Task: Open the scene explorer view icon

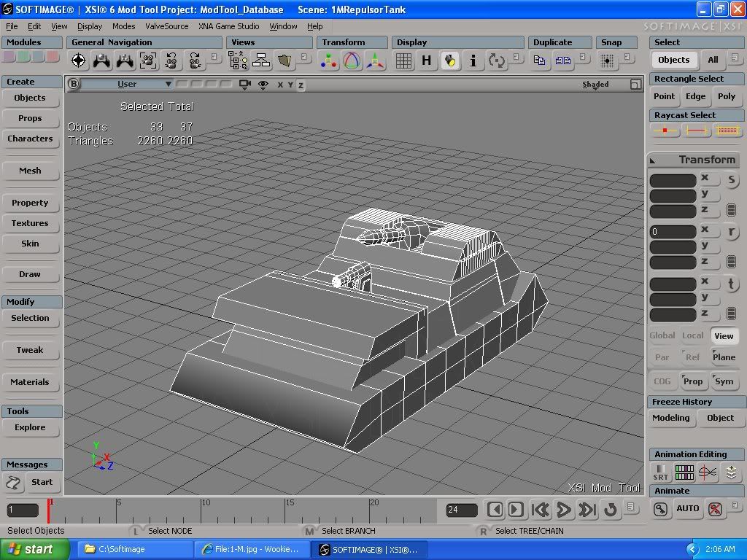Action: (x=238, y=61)
